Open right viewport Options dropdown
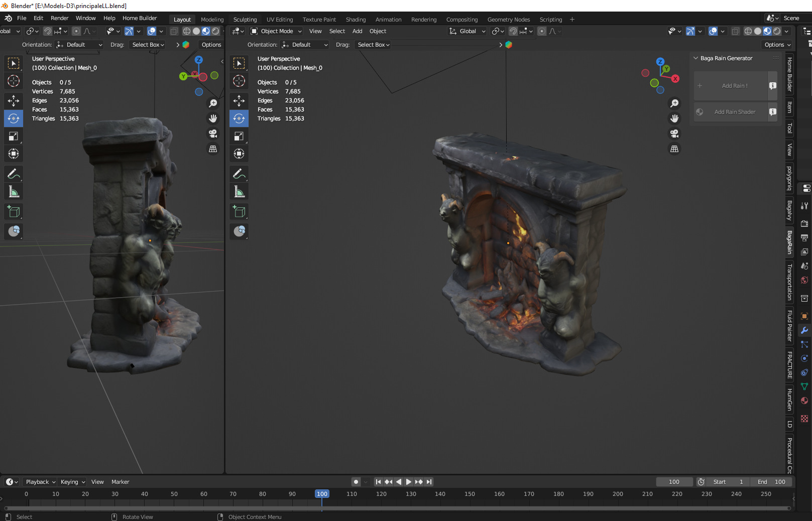This screenshot has height=521, width=812. coord(777,45)
